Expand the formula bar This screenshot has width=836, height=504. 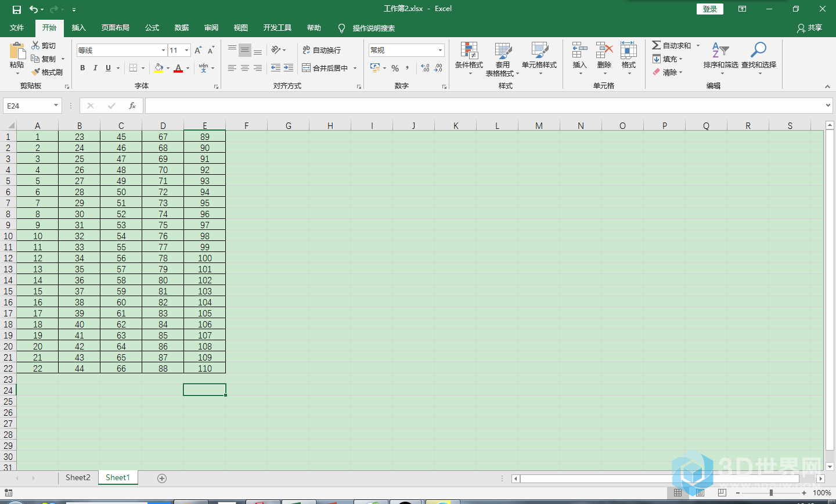[x=828, y=106]
